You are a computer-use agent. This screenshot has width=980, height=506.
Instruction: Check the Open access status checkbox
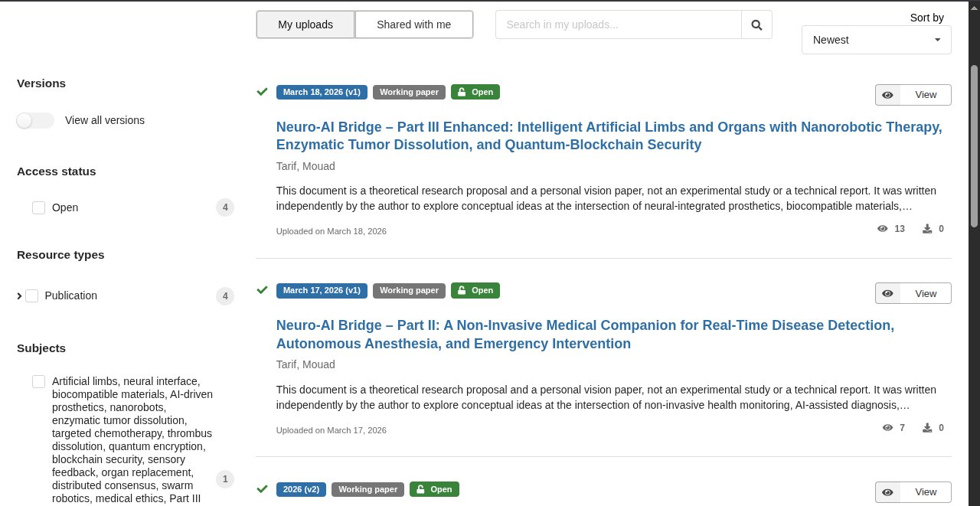click(39, 207)
